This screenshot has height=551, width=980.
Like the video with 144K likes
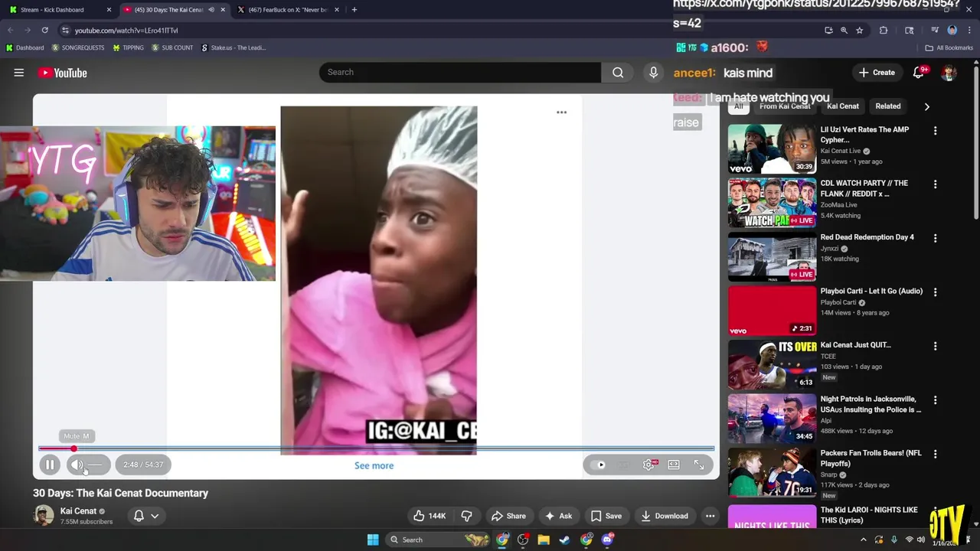[429, 516]
